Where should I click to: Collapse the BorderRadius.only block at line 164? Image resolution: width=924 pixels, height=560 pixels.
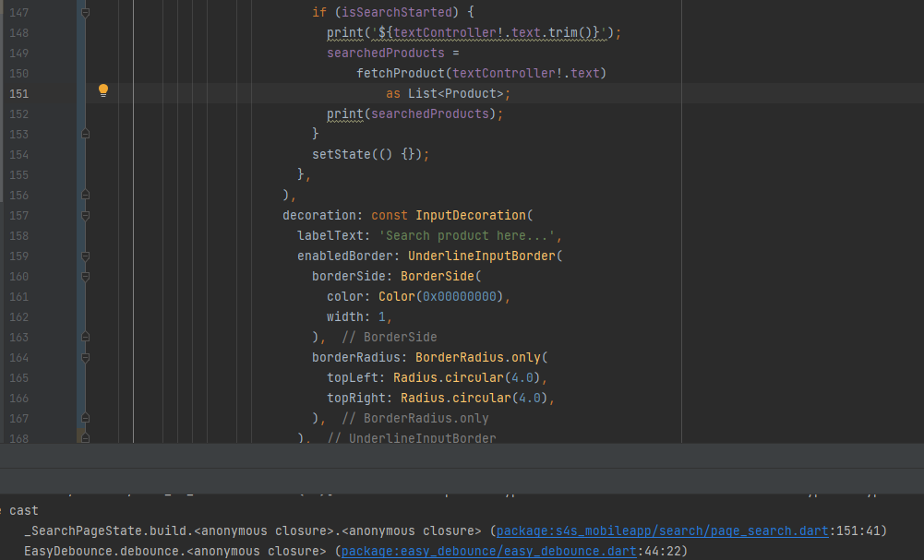pos(86,357)
